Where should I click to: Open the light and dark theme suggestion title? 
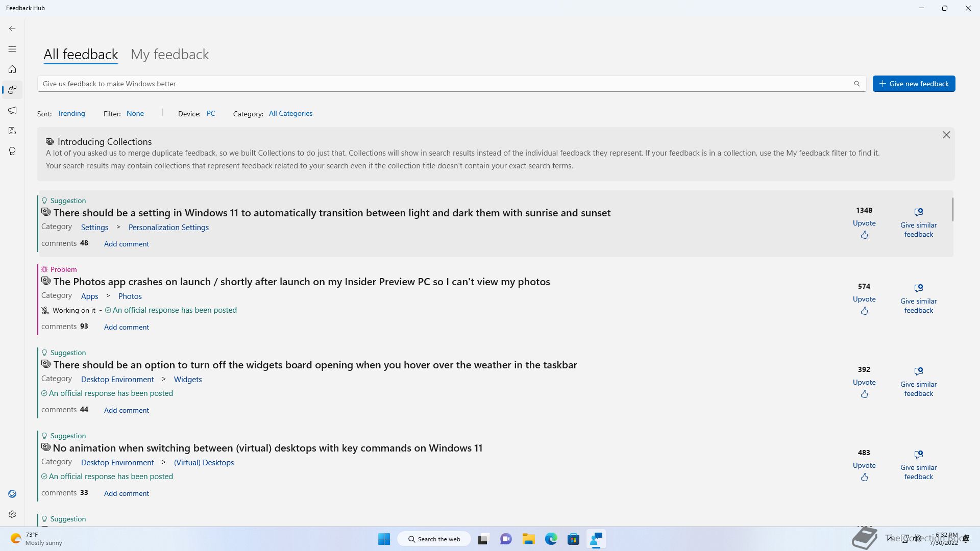(332, 213)
